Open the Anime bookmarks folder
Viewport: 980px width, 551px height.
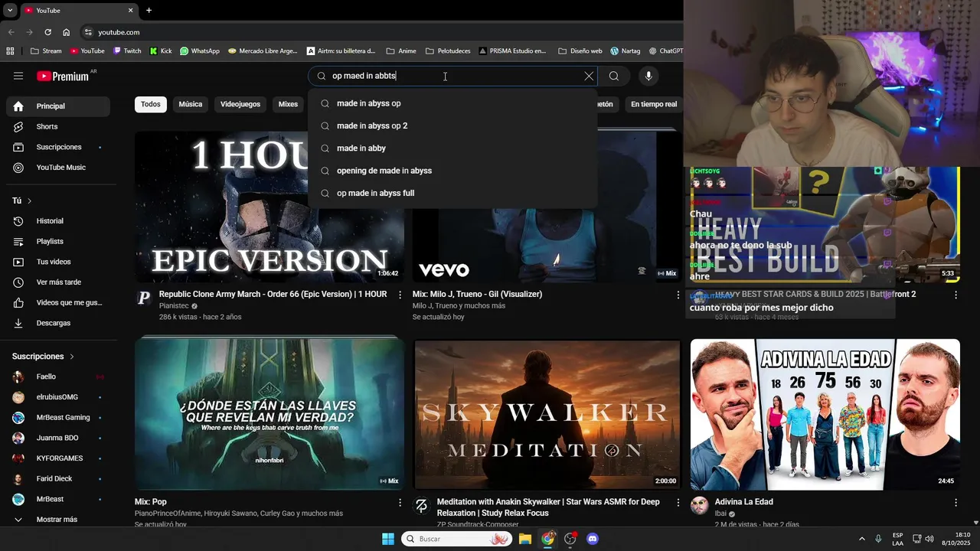click(401, 51)
